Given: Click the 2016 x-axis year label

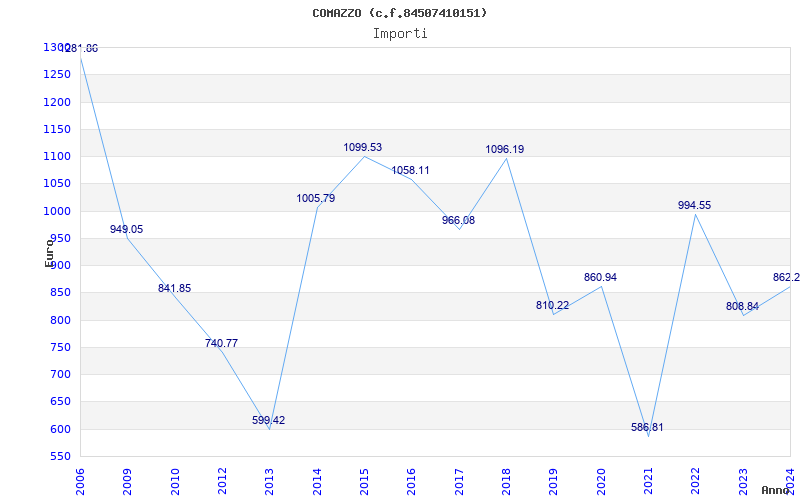Looking at the screenshot, I should tap(412, 482).
